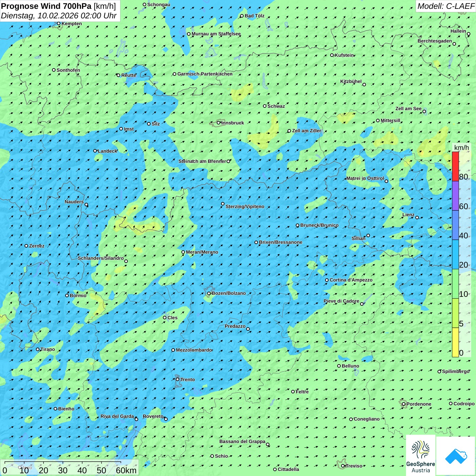Image resolution: width=476 pixels, height=476 pixels.
Task: Click the '60km' scale bar label
Action: (x=126, y=471)
